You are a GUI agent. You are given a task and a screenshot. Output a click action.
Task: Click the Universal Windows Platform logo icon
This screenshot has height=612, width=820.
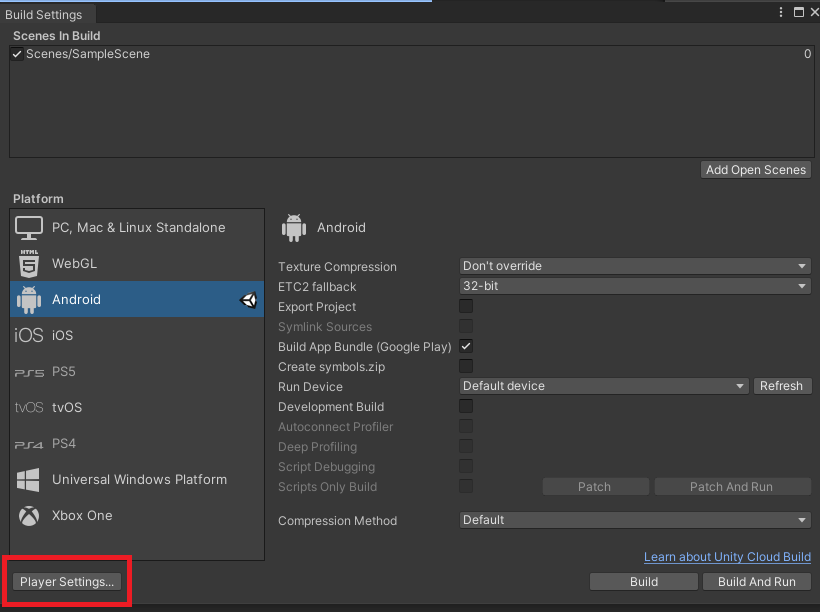point(28,480)
